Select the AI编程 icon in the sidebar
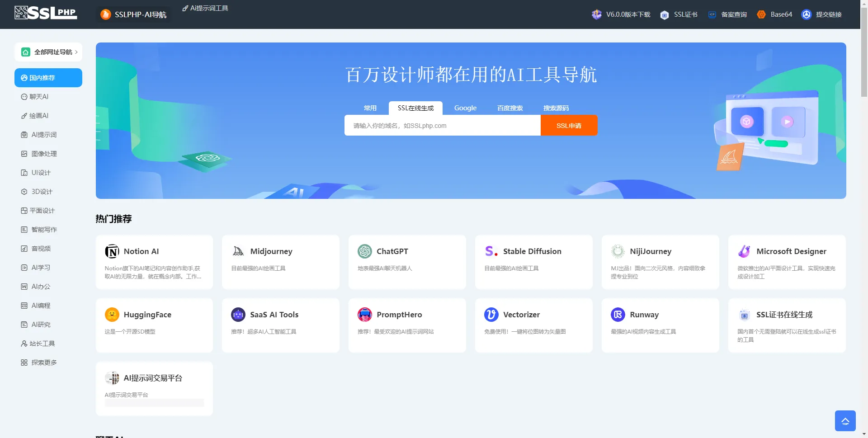 [24, 306]
